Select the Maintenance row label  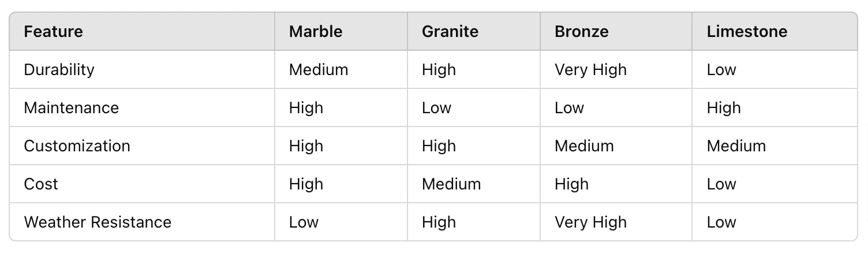point(71,108)
